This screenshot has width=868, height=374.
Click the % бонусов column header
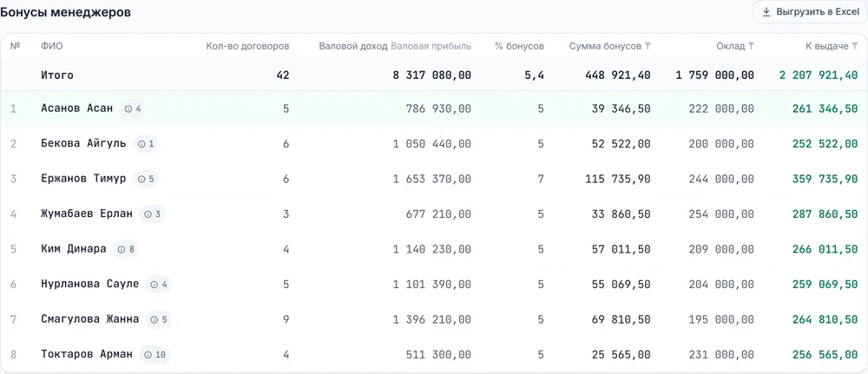click(x=519, y=47)
